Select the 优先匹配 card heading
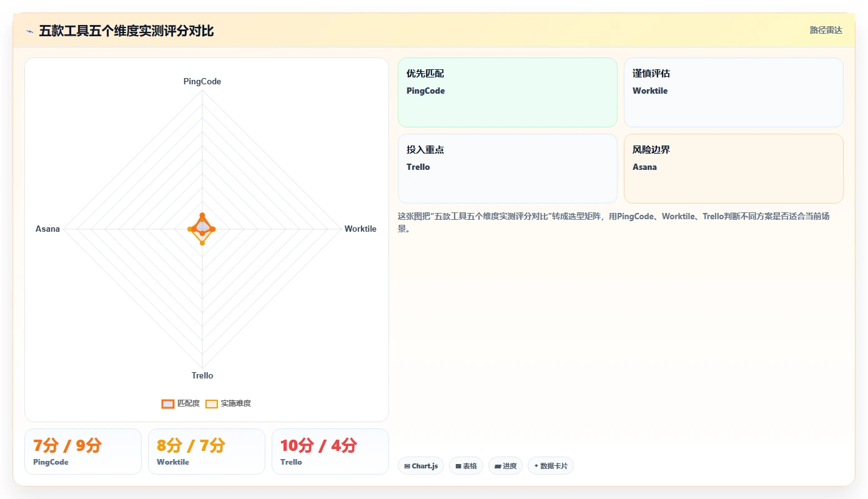Viewport: 868px width, 499px height. pos(425,74)
